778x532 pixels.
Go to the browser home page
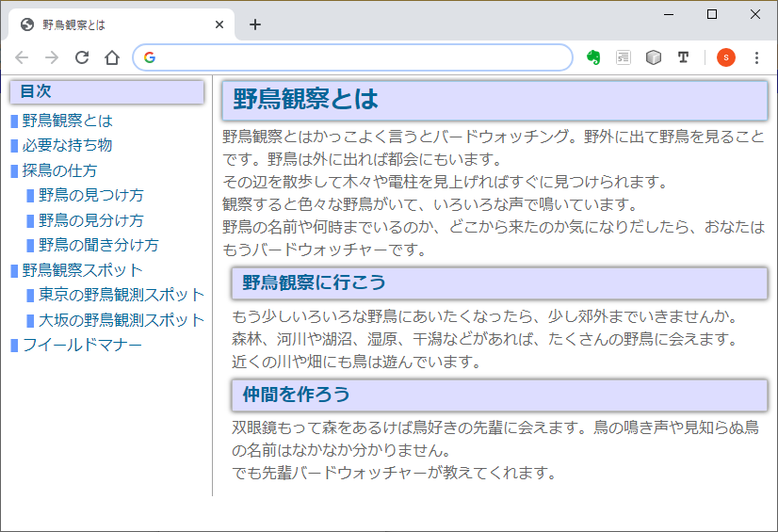(x=112, y=57)
